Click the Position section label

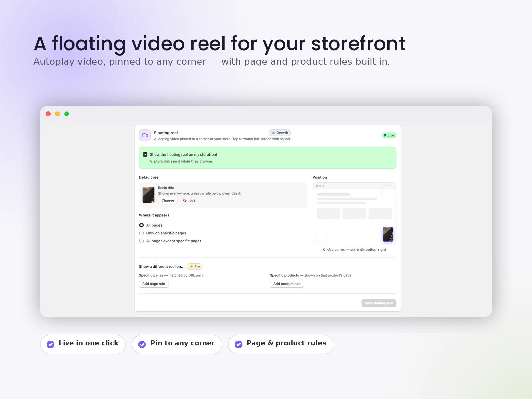320,177
